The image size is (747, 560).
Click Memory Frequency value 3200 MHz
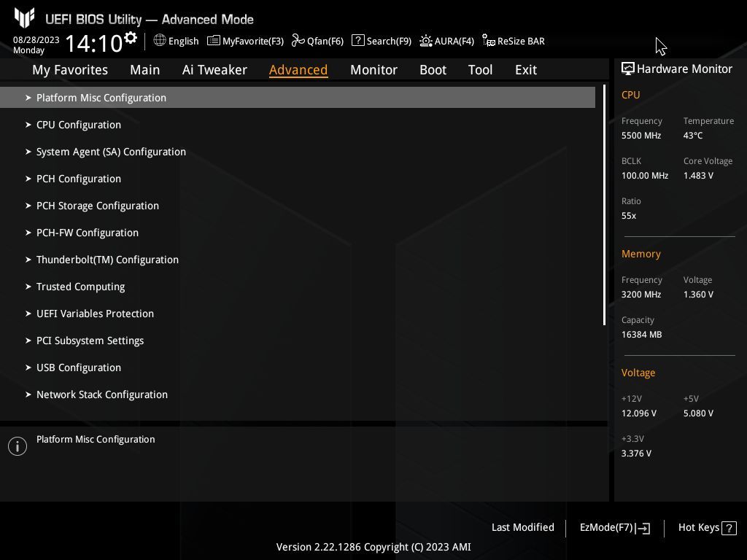(x=641, y=295)
